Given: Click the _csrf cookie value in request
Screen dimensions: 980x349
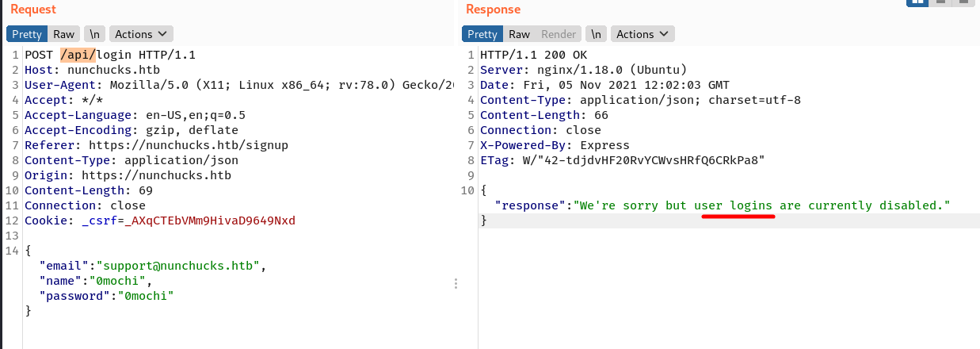Looking at the screenshot, I should coord(189,221).
